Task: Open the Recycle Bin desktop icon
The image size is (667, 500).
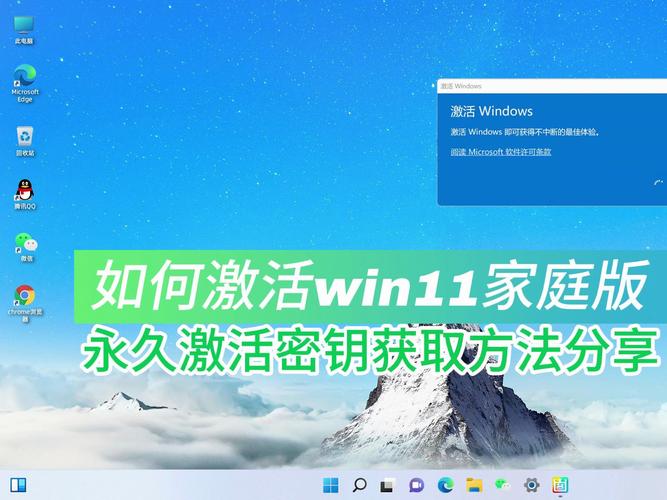Action: pyautogui.click(x=25, y=141)
